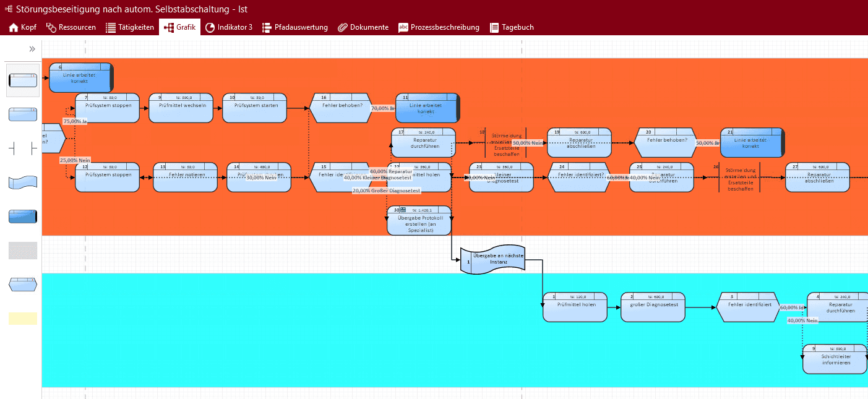Select the 'Übergabe an nächste Instanz' interface node
Image resolution: width=868 pixels, height=399 pixels.
pyautogui.click(x=494, y=260)
